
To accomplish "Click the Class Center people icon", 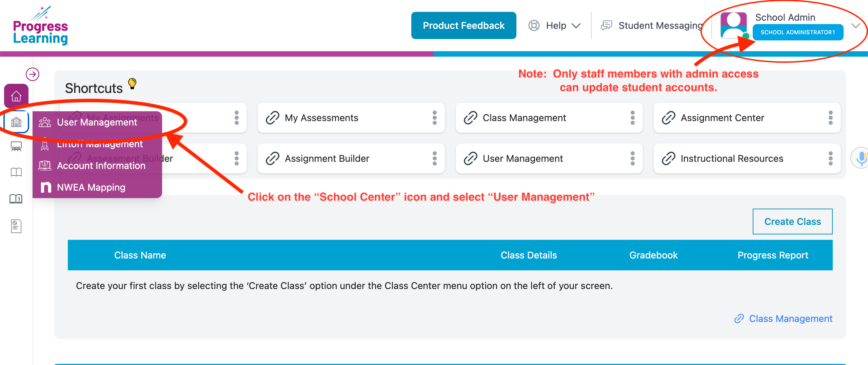I will (x=16, y=147).
